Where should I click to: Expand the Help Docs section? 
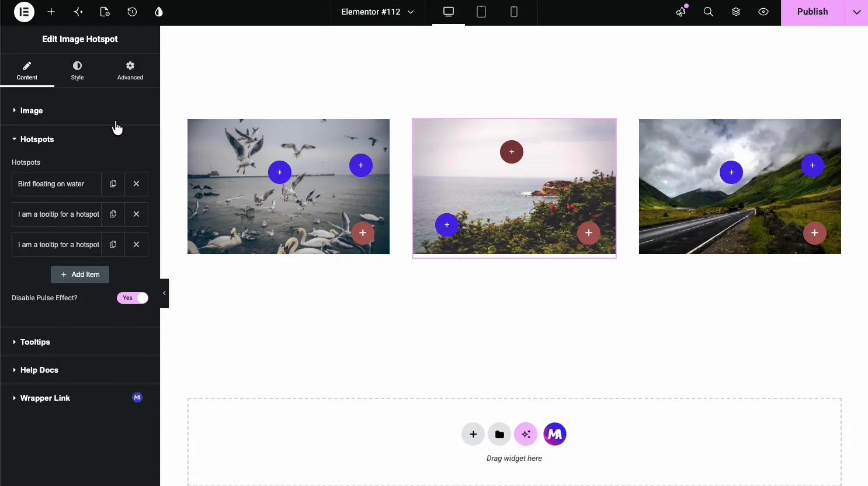pyautogui.click(x=80, y=370)
